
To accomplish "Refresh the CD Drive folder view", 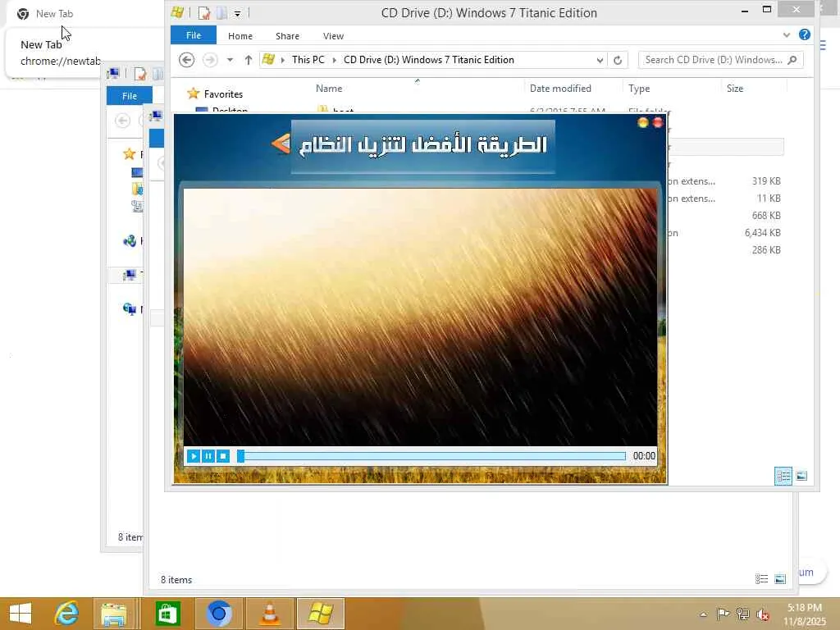I will click(x=618, y=60).
